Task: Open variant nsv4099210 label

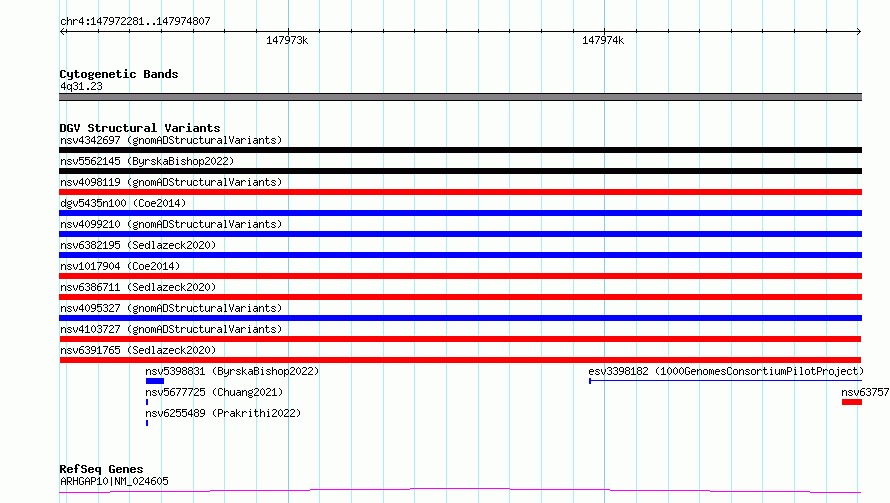Action: pos(171,224)
